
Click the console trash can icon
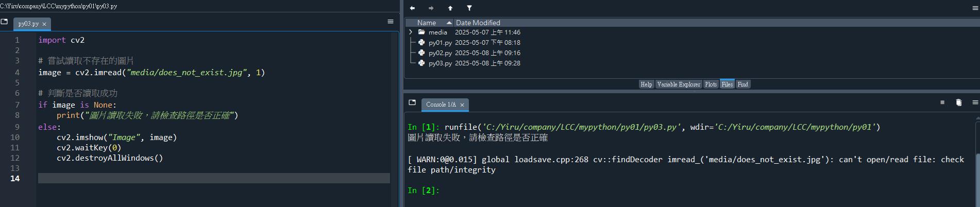pyautogui.click(x=958, y=102)
